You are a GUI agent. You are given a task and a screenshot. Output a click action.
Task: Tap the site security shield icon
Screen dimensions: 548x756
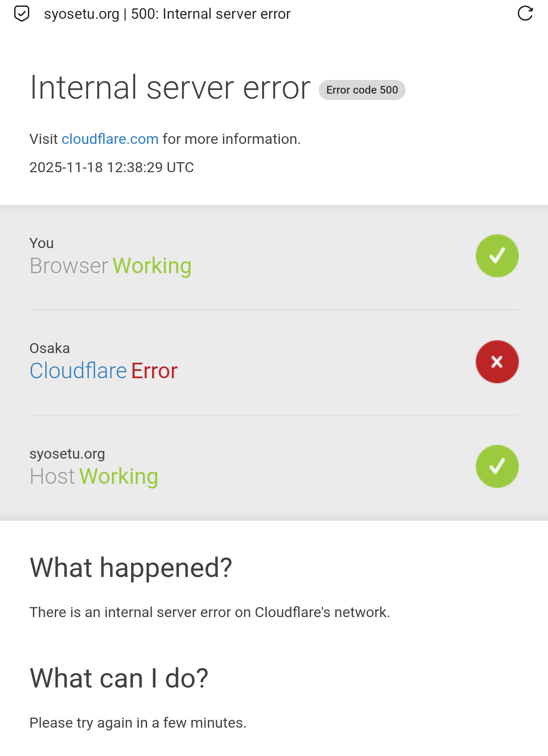[21, 14]
